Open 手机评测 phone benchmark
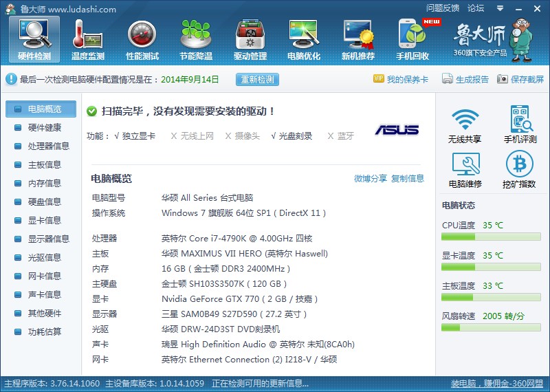Image resolution: width=550 pixels, height=392 pixels. (x=520, y=124)
